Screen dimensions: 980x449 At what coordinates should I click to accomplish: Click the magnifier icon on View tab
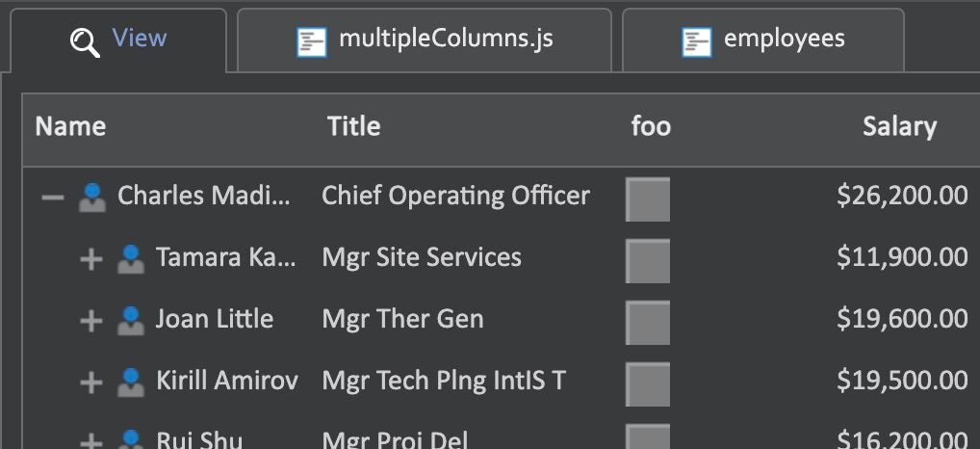tap(85, 41)
